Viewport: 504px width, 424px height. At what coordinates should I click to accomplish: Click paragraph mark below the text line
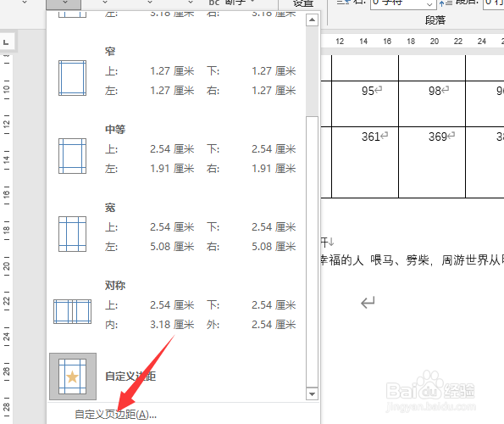pyautogui.click(x=368, y=303)
